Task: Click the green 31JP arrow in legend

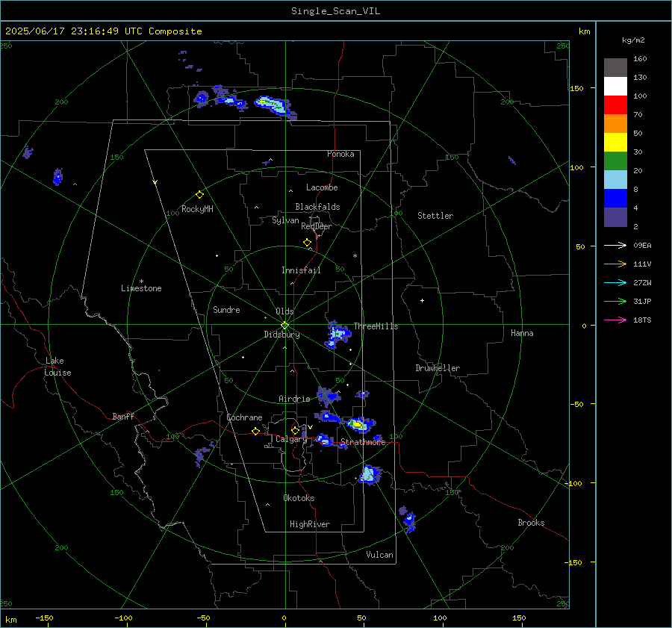Action: point(615,302)
